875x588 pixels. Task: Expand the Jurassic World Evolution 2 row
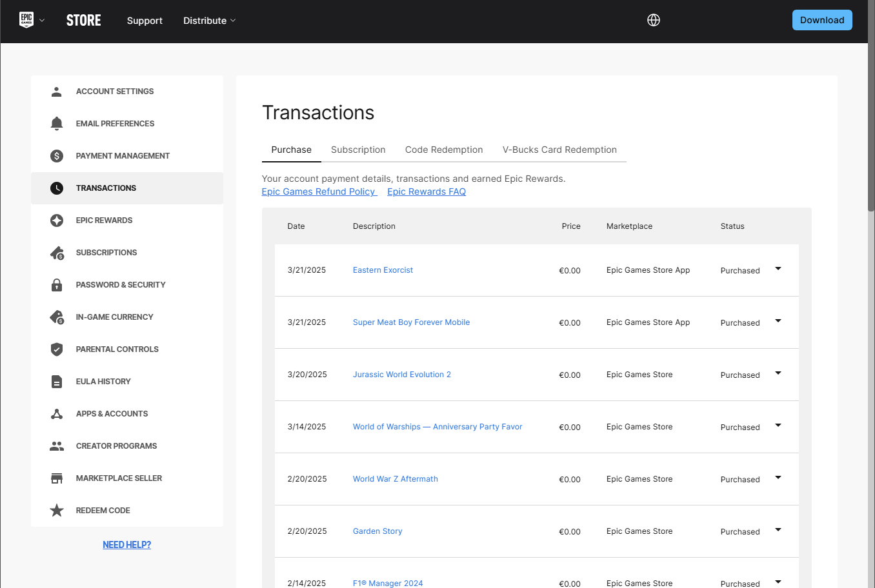[x=778, y=373]
